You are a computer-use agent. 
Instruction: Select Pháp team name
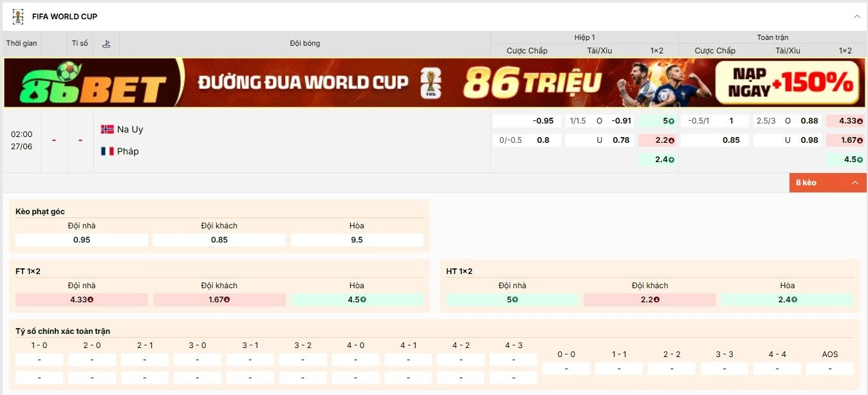click(128, 151)
